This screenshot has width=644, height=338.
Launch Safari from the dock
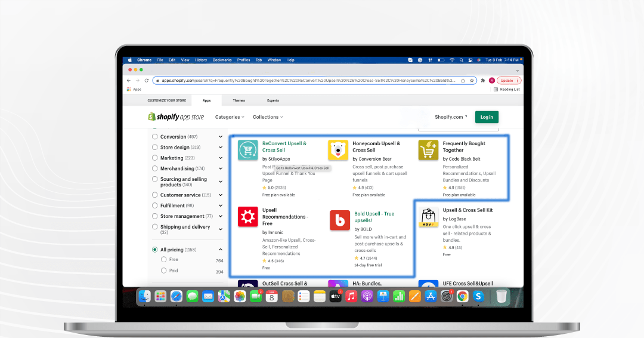pos(176,296)
